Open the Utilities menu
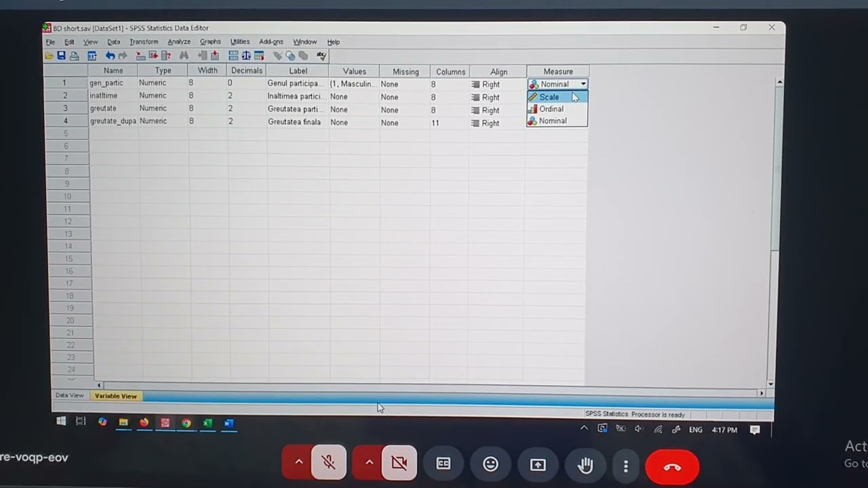 click(x=240, y=42)
